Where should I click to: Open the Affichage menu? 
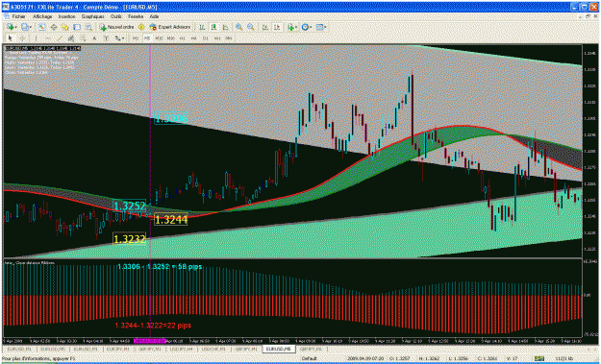click(x=42, y=17)
